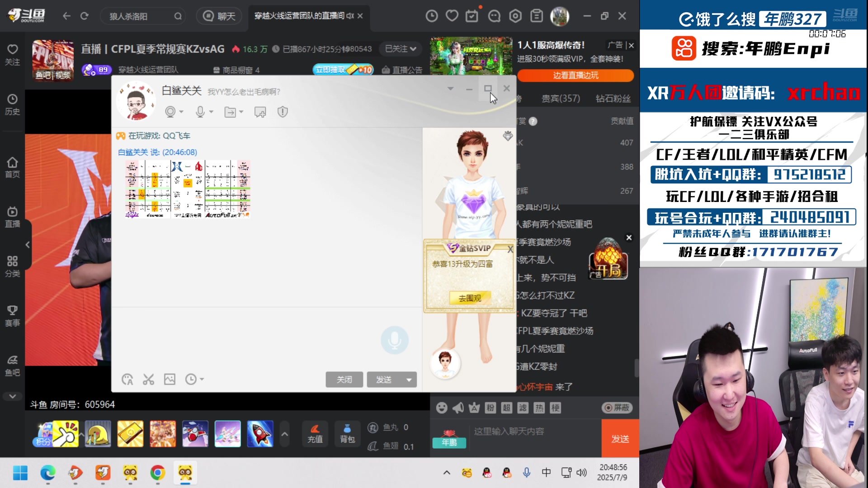
Task: Open the 聊天 chat button
Action: click(219, 16)
